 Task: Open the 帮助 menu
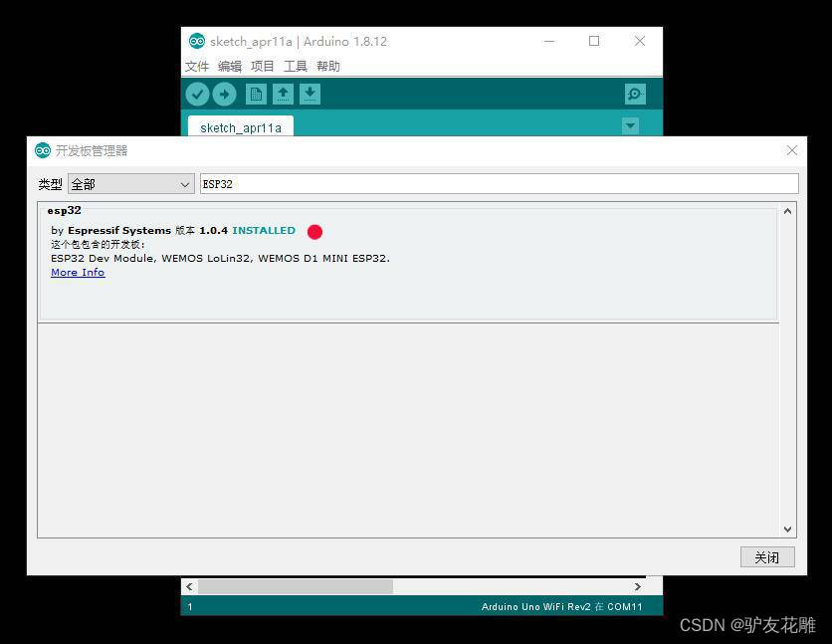click(328, 67)
